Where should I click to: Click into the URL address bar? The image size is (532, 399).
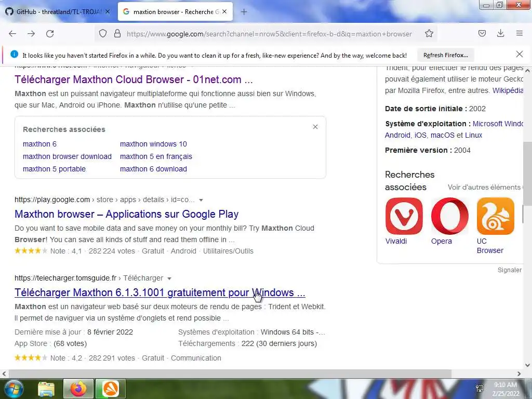click(x=269, y=34)
